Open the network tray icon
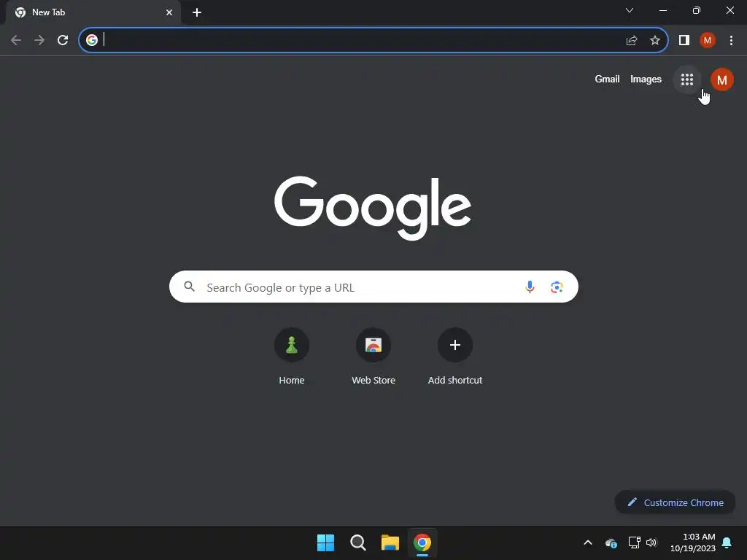This screenshot has height=560, width=747. [x=634, y=542]
